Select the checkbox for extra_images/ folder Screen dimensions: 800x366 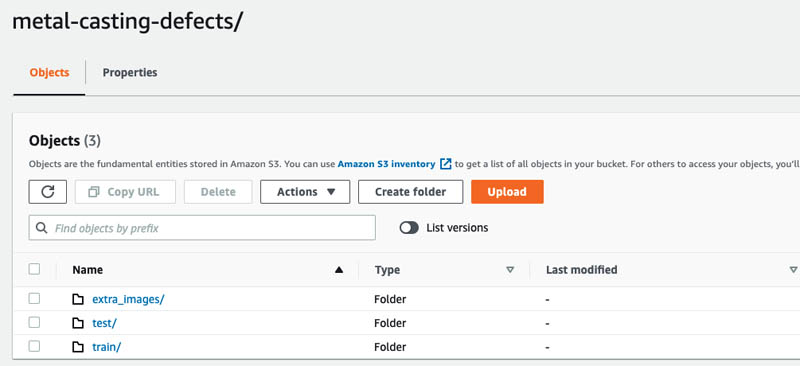34,299
